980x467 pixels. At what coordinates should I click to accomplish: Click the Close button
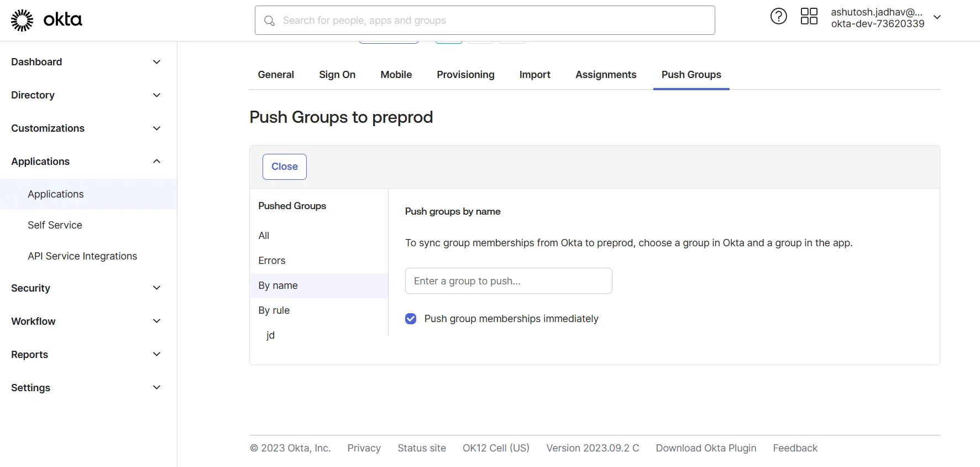(x=285, y=167)
